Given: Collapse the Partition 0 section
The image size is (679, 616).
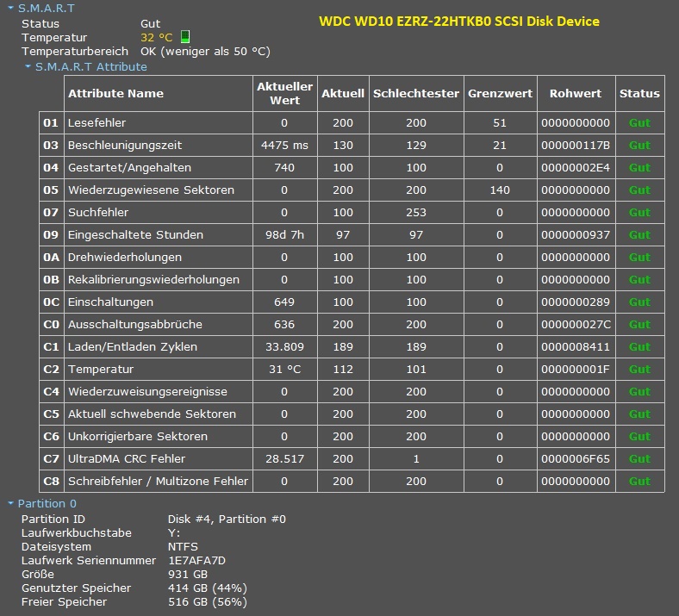Looking at the screenshot, I should pyautogui.click(x=11, y=503).
